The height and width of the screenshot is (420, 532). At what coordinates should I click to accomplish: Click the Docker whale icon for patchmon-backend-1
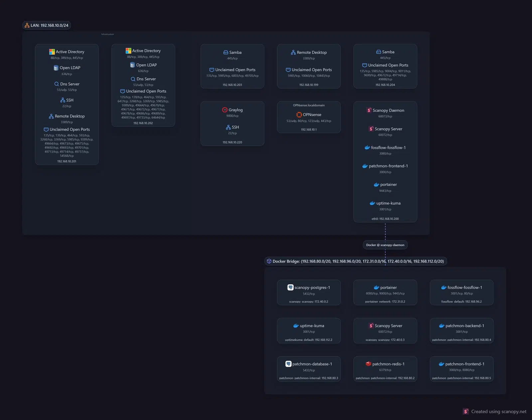[442, 326]
